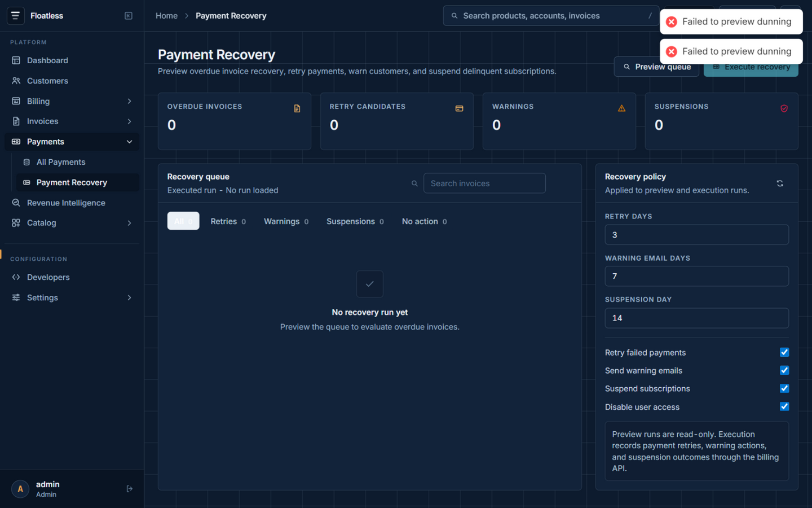Click the Warnings triangle icon

[x=621, y=108]
